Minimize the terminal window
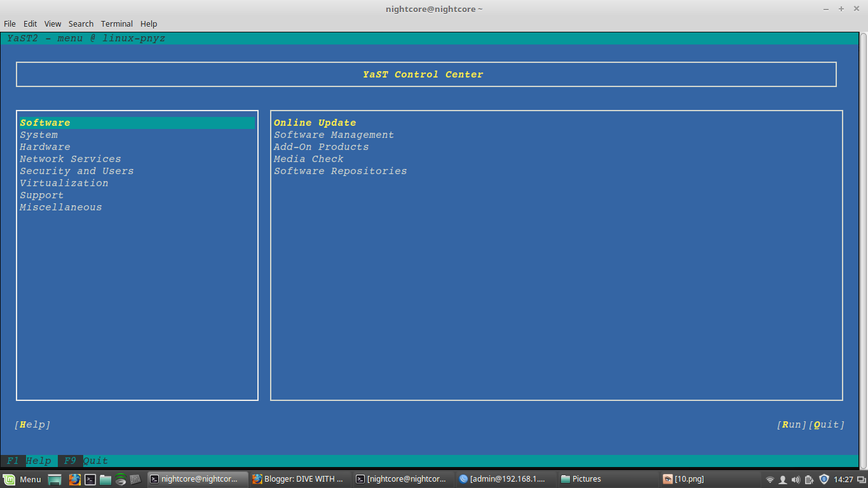Screen dimensions: 868x488 (825, 9)
